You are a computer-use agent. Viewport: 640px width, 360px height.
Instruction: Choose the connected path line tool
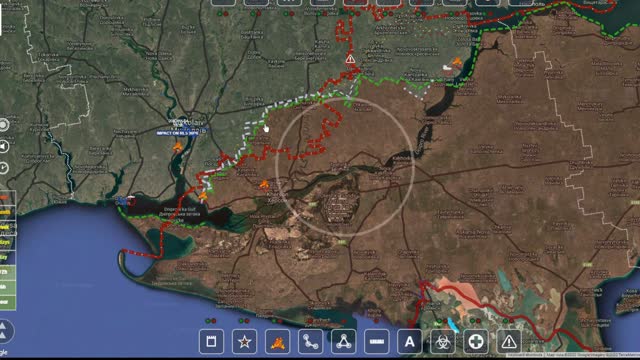(x=311, y=341)
